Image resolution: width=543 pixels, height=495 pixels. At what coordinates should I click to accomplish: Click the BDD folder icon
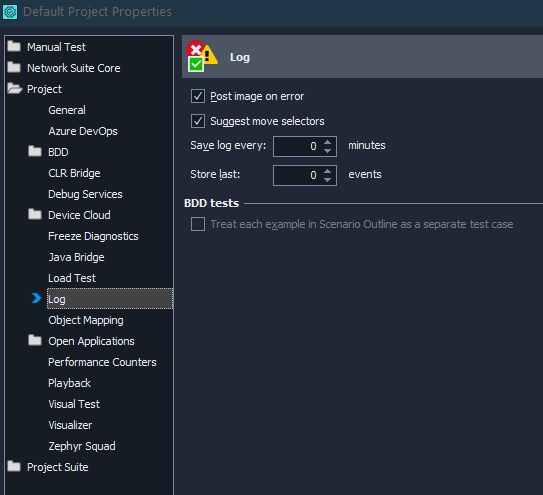35,151
